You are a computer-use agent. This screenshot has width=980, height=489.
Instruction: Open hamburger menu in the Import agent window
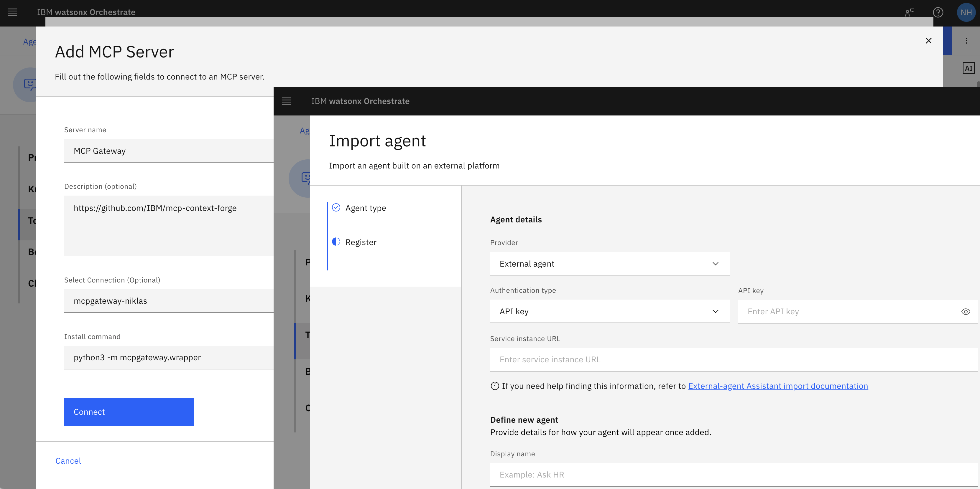coord(287,101)
